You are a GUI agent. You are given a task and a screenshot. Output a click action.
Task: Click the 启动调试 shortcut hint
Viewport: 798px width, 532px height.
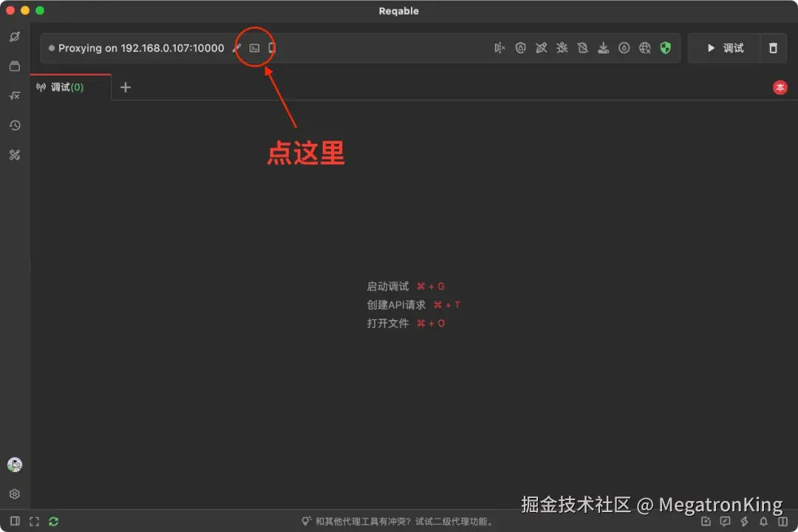(x=406, y=286)
